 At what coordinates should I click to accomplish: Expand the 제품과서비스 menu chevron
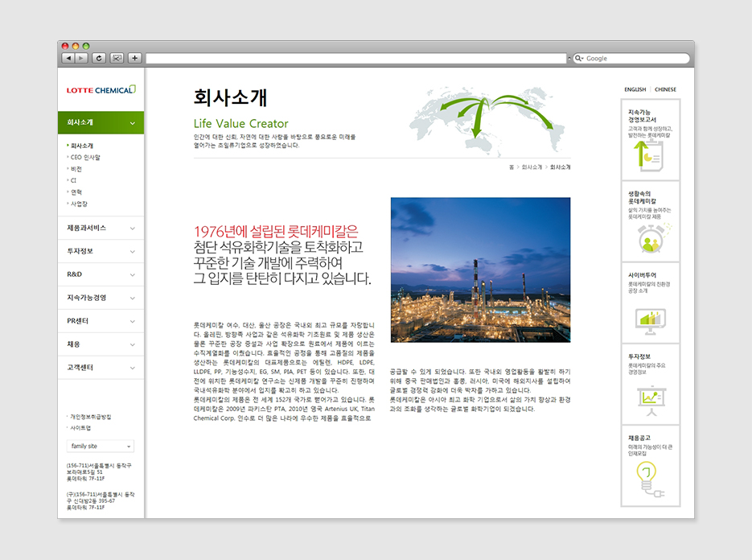pyautogui.click(x=133, y=229)
